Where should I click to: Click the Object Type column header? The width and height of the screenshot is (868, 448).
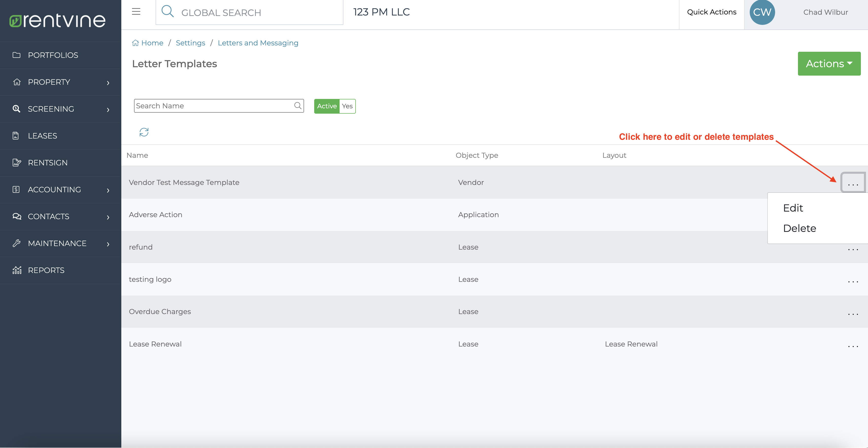click(476, 155)
